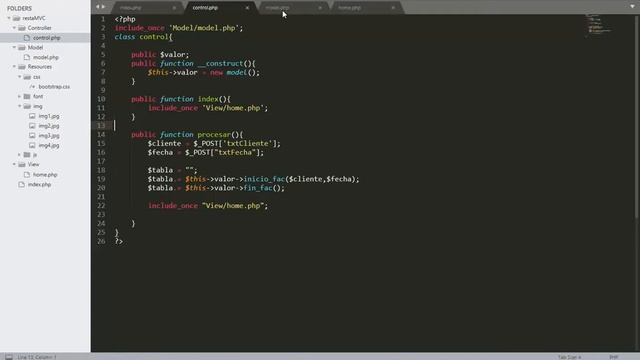
Task: Click the control.php file icon in sidebar
Action: click(x=27, y=38)
